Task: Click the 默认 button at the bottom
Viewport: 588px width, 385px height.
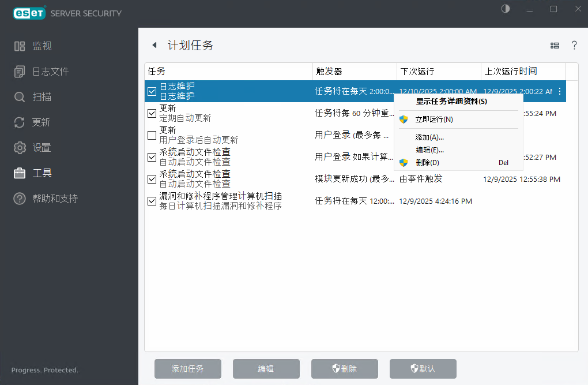Action: [x=423, y=369]
